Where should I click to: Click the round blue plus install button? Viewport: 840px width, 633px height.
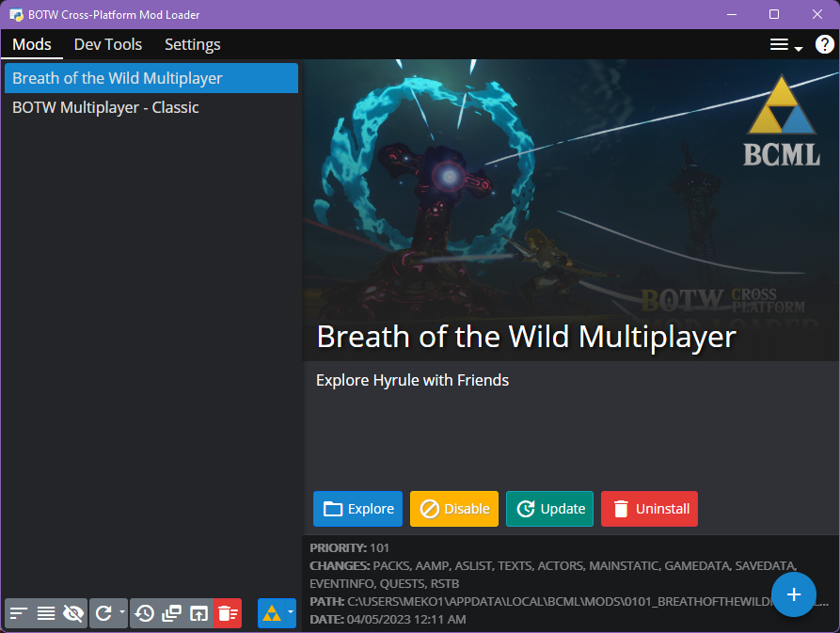[x=793, y=594]
